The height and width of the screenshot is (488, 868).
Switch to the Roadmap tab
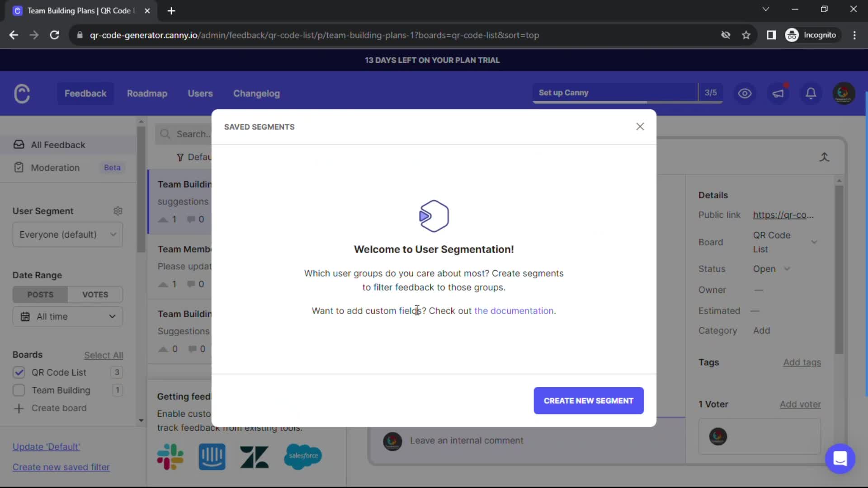pyautogui.click(x=147, y=94)
